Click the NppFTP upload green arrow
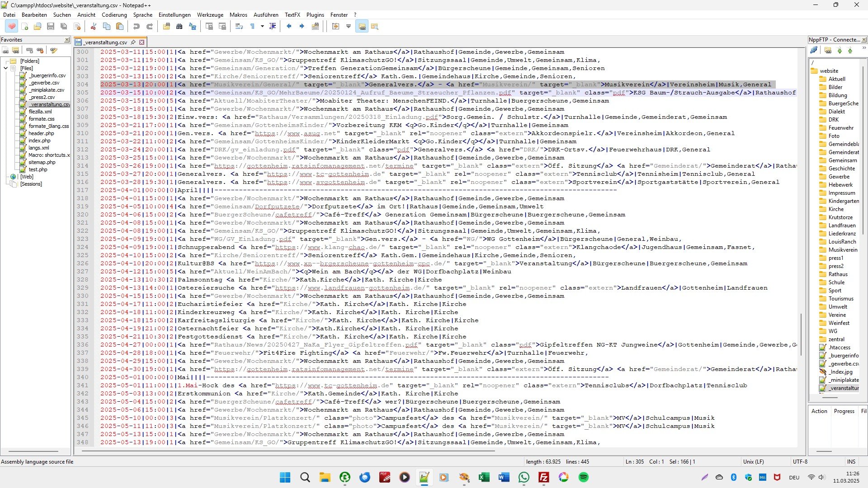 850,51
